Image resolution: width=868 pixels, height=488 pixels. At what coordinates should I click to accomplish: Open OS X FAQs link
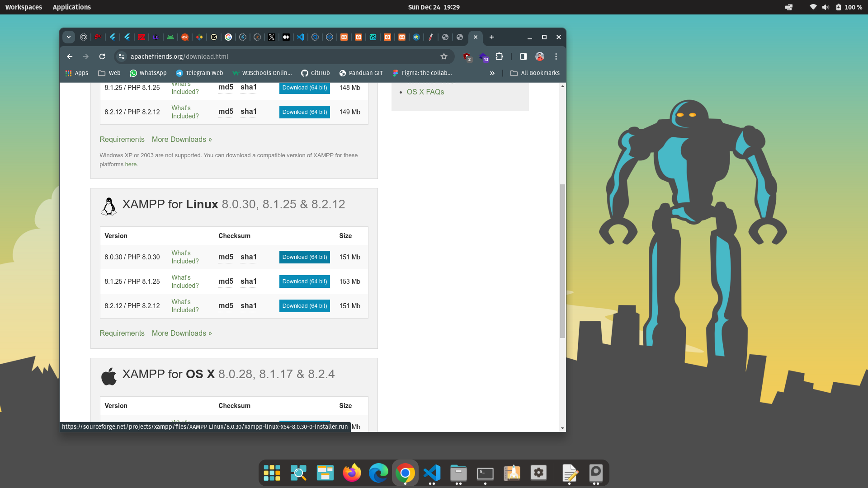tap(425, 92)
